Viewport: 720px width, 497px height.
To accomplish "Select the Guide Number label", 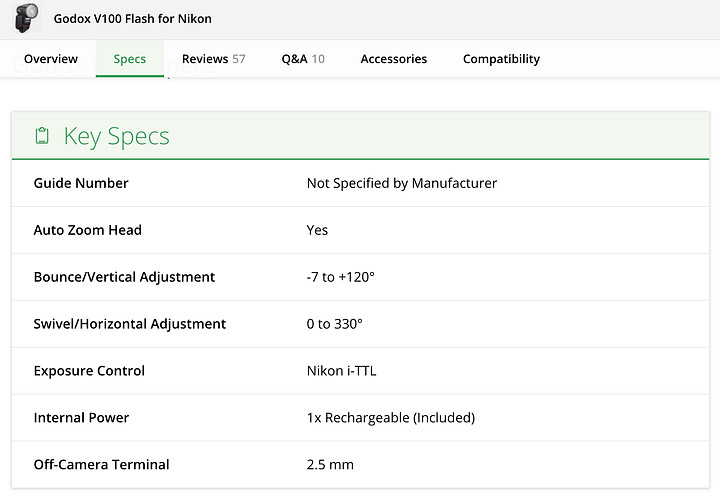I will [x=81, y=183].
